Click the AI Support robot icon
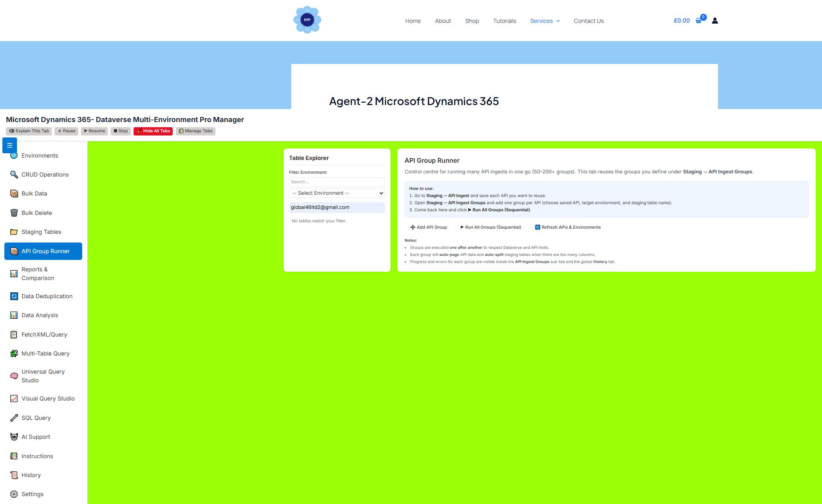The height and width of the screenshot is (504, 822). tap(14, 436)
